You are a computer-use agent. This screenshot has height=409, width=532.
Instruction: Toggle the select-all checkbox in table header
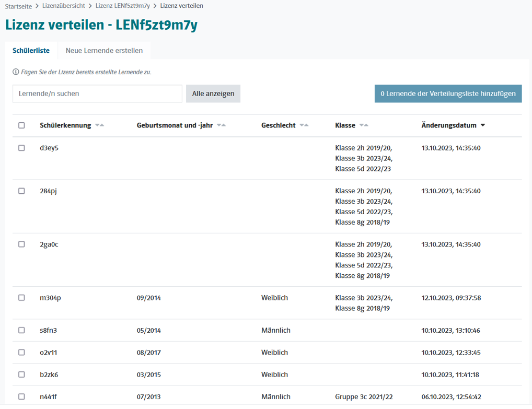(21, 125)
